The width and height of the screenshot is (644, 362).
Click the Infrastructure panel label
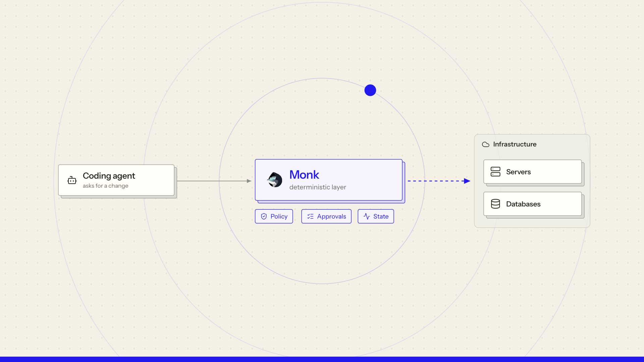coord(515,144)
